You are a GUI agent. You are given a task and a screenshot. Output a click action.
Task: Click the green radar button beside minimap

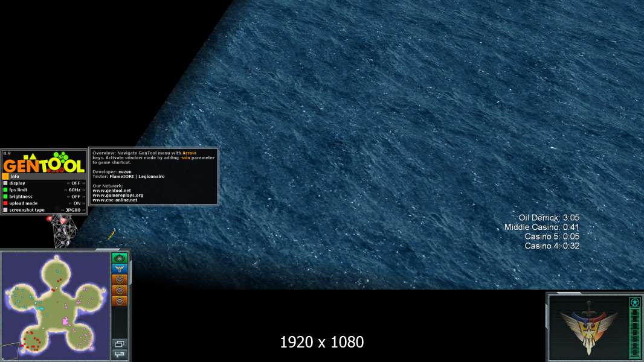tap(120, 258)
